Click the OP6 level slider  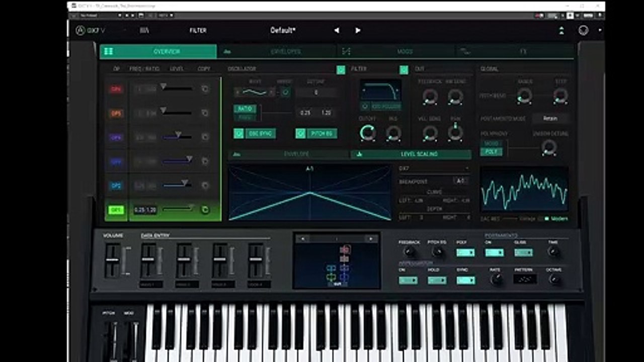click(177, 88)
